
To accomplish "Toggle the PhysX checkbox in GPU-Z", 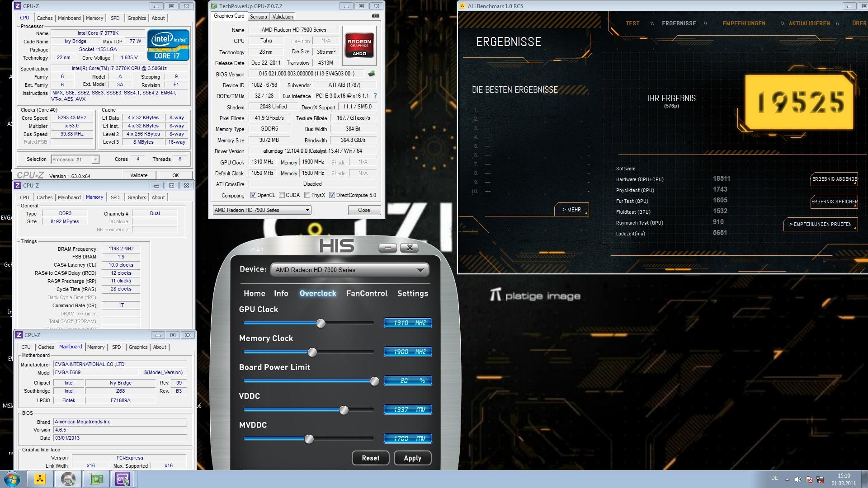I will coord(307,195).
